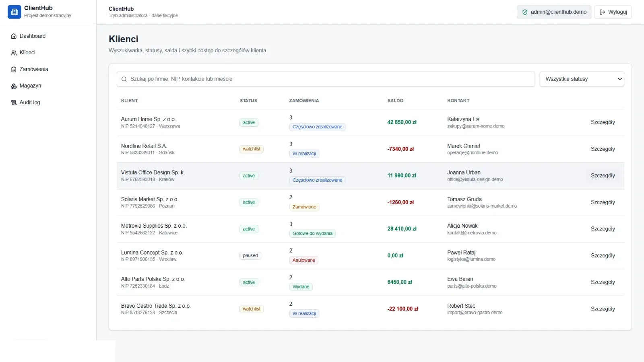The height and width of the screenshot is (362, 644).
Task: Click contact email zakupy@aurum-home.demo
Action: (x=476, y=126)
